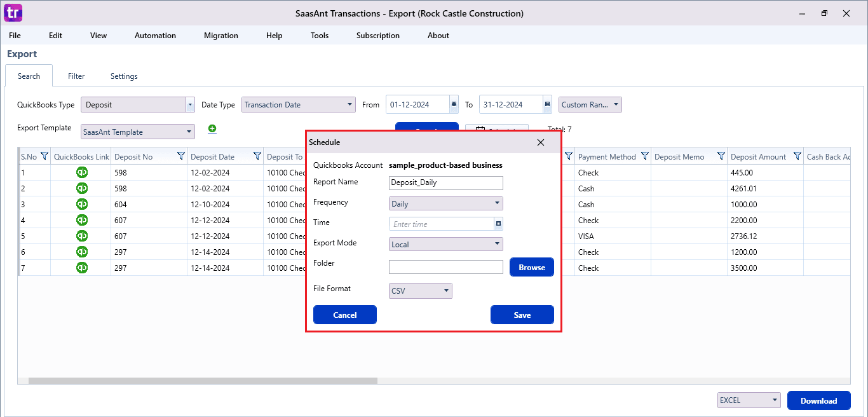Click the Enter time field
868x417 pixels.
(x=442, y=224)
